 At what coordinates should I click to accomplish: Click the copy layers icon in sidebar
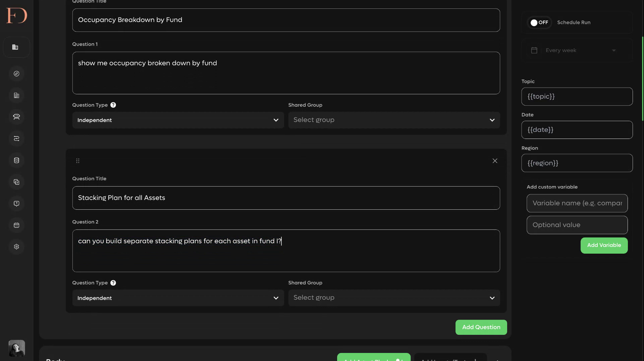(x=16, y=182)
